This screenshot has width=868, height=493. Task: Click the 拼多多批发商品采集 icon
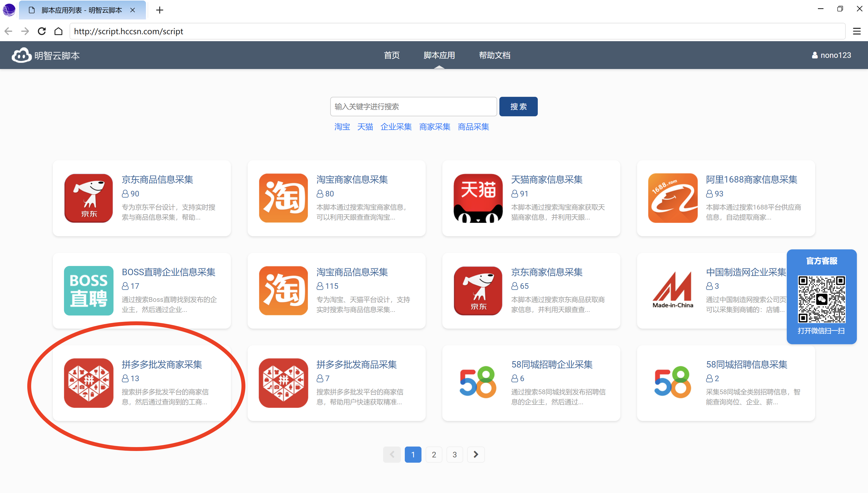(x=283, y=383)
